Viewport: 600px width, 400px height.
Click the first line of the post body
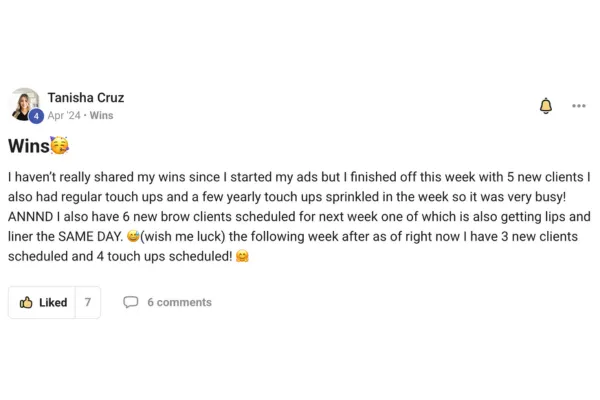pyautogui.click(x=299, y=177)
